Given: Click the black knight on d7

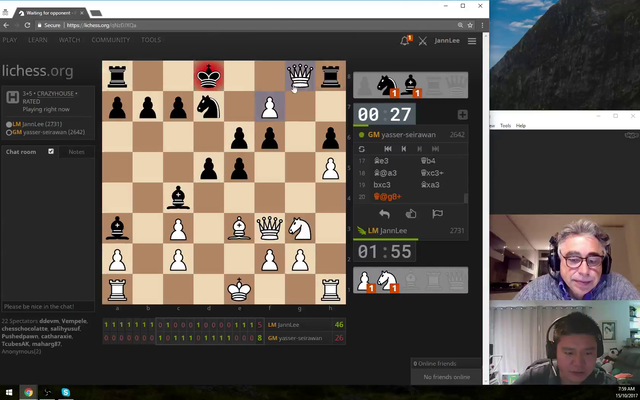Looking at the screenshot, I should (209, 106).
